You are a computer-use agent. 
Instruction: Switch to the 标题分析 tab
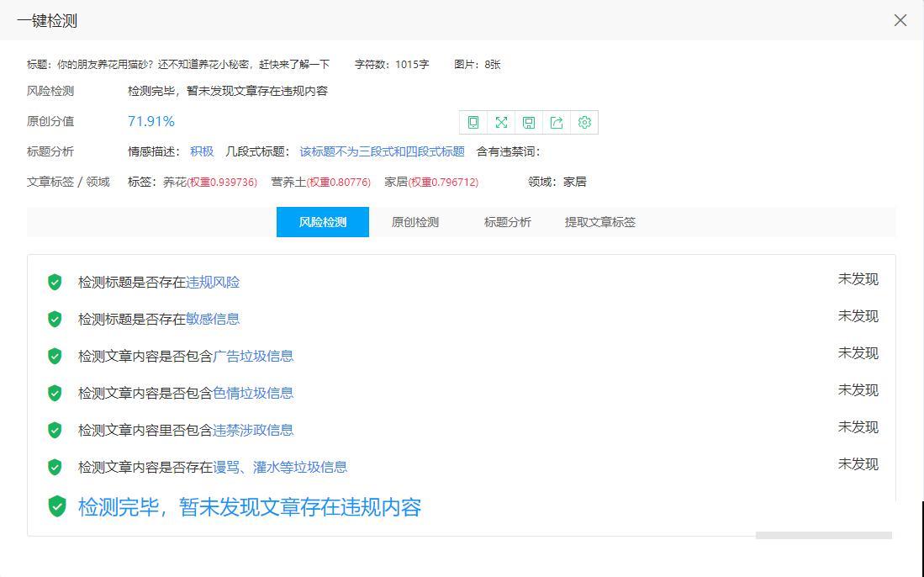[x=507, y=221]
